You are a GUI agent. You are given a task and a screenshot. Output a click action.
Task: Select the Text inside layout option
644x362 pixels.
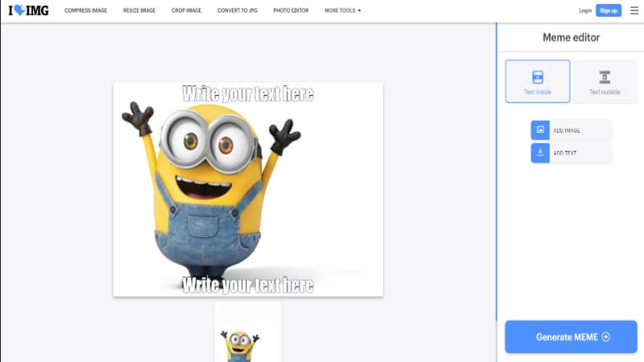tap(538, 81)
